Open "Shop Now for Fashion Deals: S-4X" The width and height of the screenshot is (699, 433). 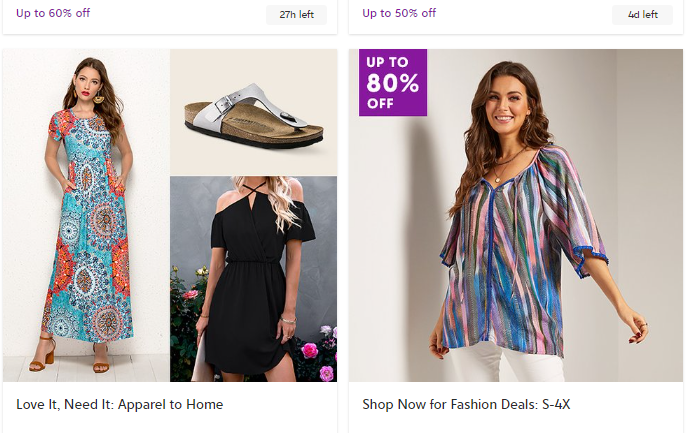click(x=466, y=405)
